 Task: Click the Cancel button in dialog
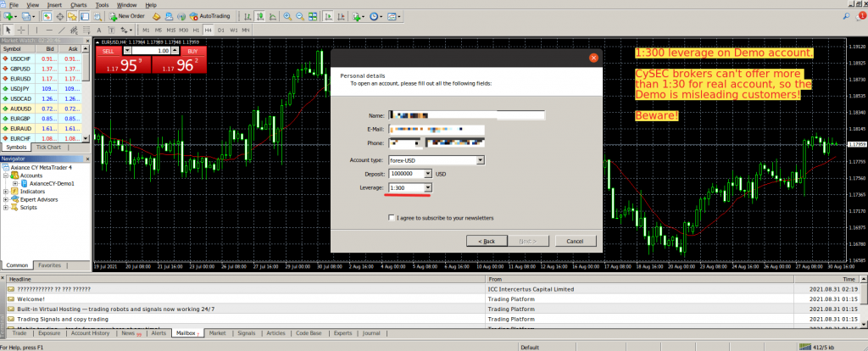[x=576, y=241]
